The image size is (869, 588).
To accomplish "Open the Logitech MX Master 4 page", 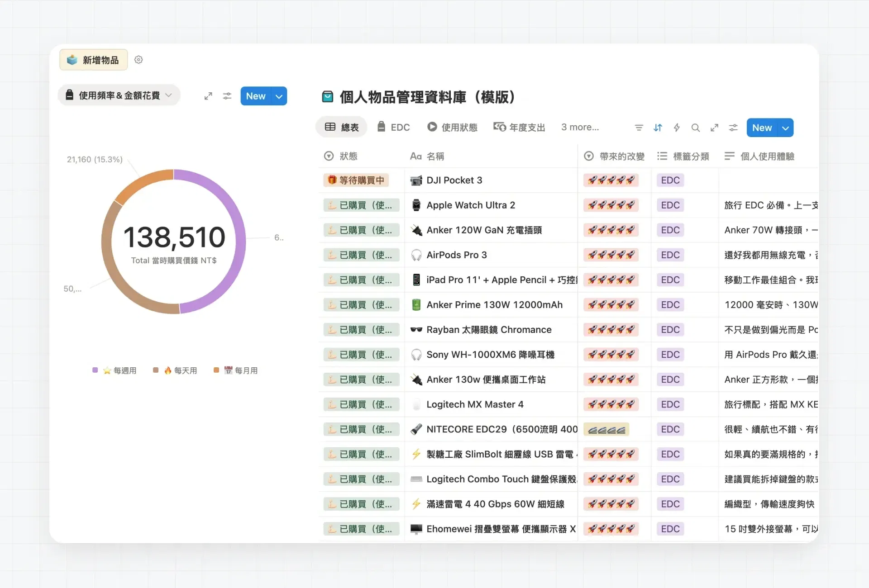I will (475, 404).
